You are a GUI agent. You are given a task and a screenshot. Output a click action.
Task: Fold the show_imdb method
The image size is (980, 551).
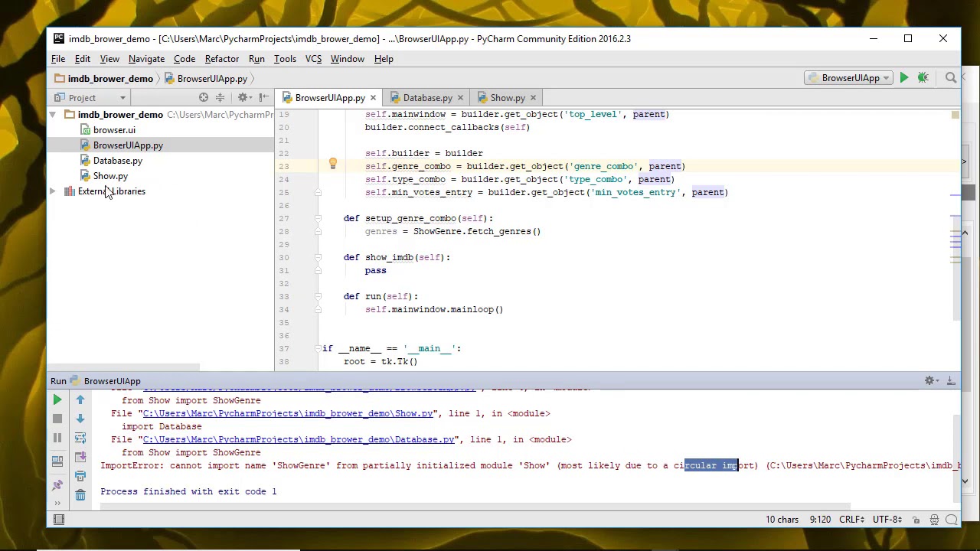(318, 257)
